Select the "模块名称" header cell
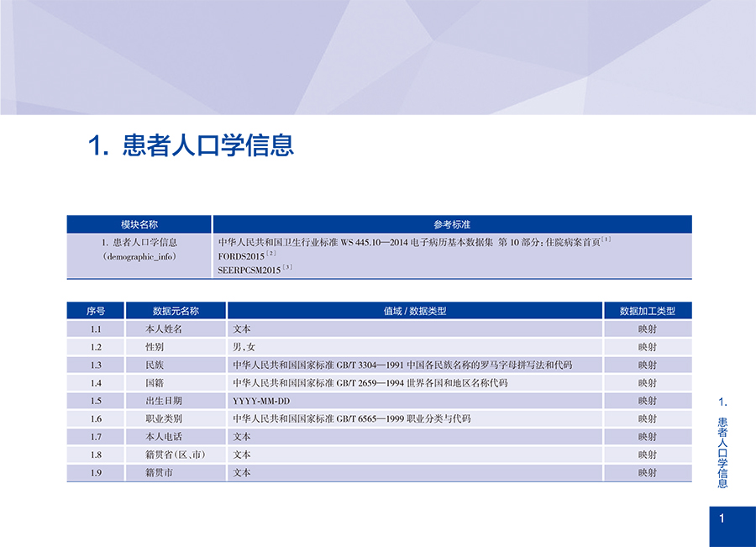 (139, 224)
